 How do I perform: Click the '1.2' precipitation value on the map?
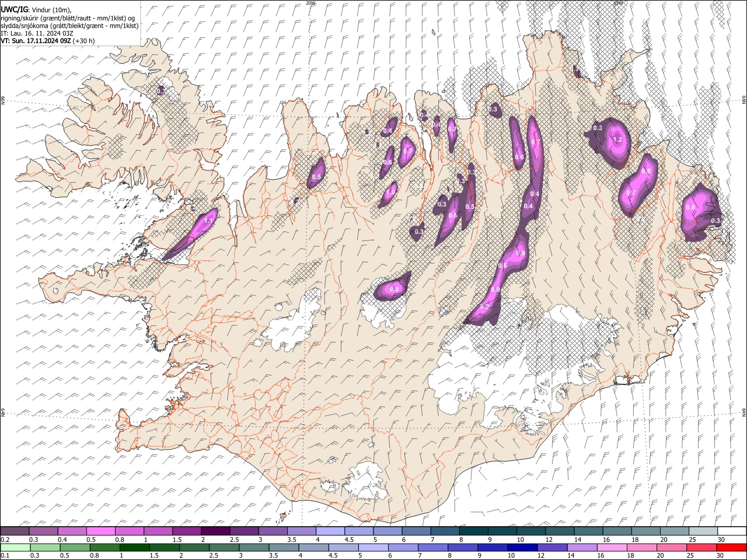click(619, 140)
